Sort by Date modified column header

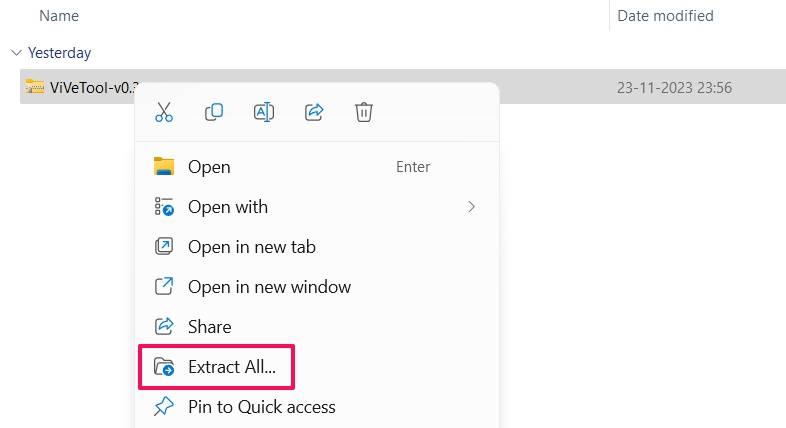[665, 16]
